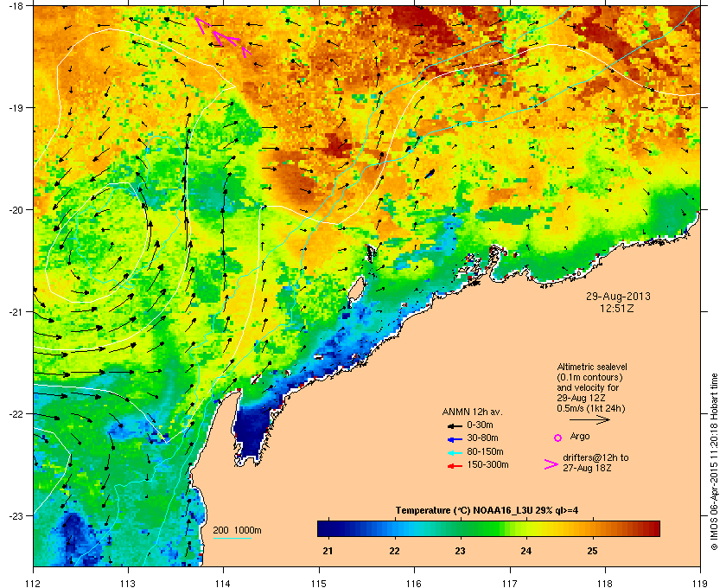Viewport: 726px width, 588px height.
Task: Click the black 0-30m legend arrow
Action: click(x=455, y=425)
